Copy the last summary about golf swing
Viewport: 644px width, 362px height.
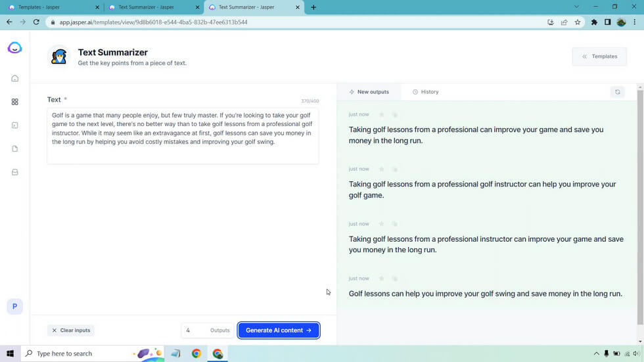(395, 279)
